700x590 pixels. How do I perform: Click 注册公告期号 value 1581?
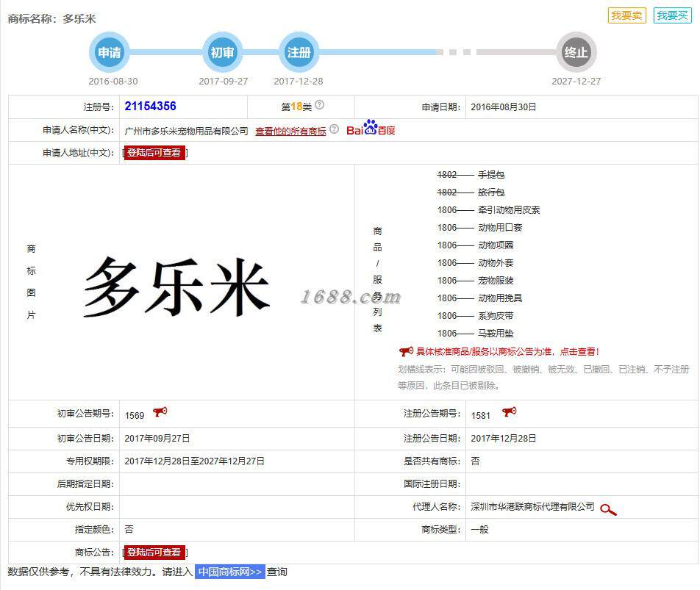tap(480, 416)
